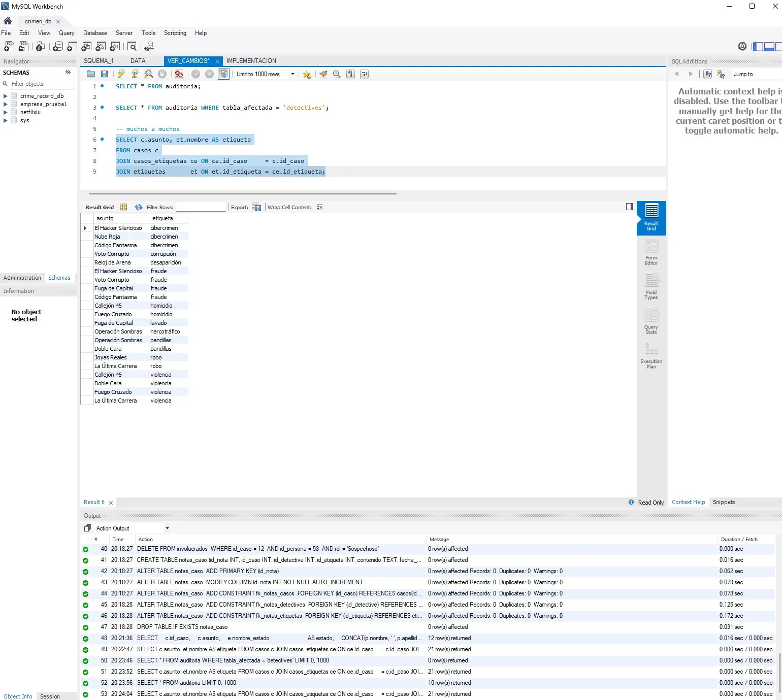
Task: Toggle the auto-commit mode button
Action: pos(223,74)
